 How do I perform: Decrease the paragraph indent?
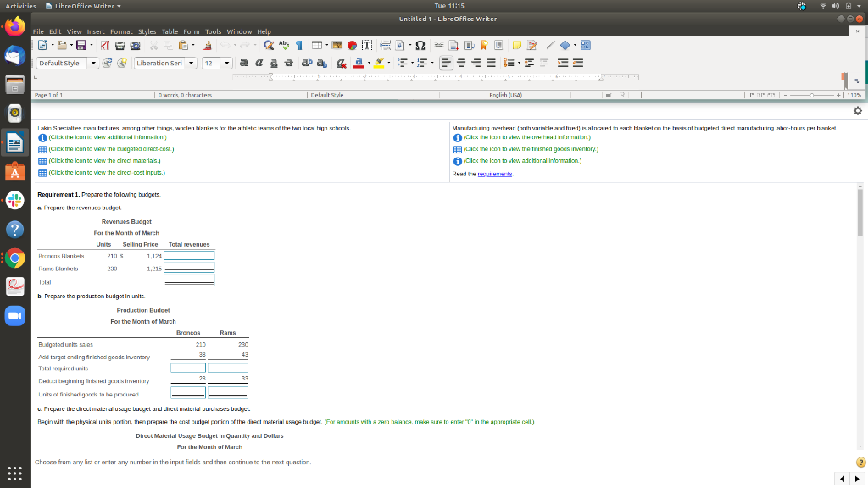point(578,63)
